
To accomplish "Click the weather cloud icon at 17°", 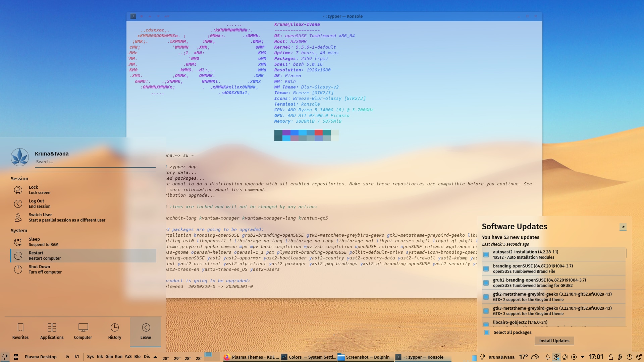I will coord(535,357).
